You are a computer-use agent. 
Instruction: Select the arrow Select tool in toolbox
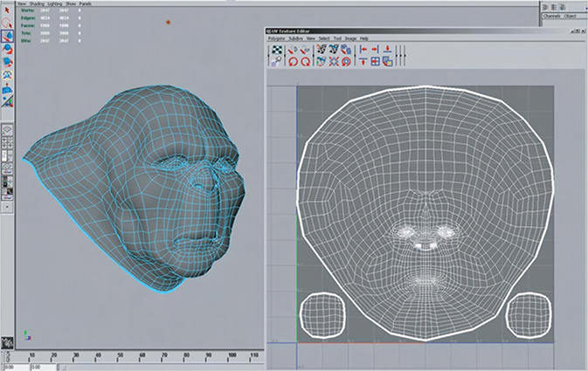pyautogui.click(x=6, y=10)
